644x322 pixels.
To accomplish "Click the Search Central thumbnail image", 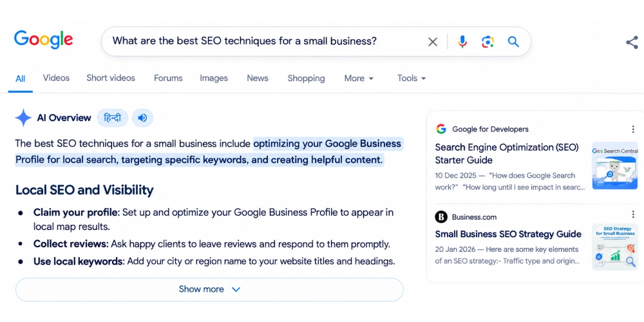I will coord(615,166).
